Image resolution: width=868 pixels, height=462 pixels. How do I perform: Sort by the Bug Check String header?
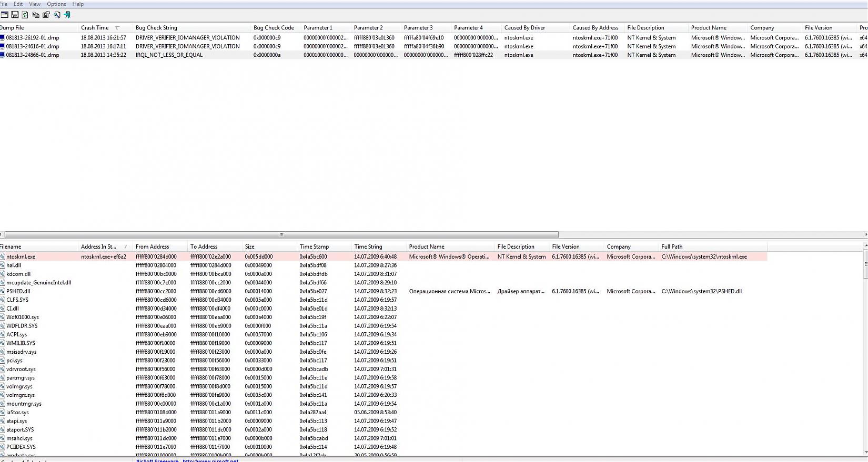[x=191, y=28]
